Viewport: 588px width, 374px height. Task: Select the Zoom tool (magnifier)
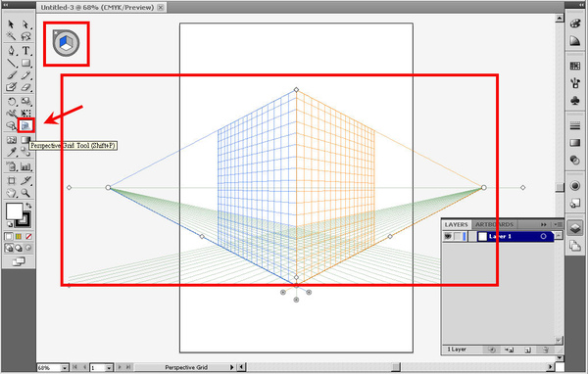click(x=25, y=193)
